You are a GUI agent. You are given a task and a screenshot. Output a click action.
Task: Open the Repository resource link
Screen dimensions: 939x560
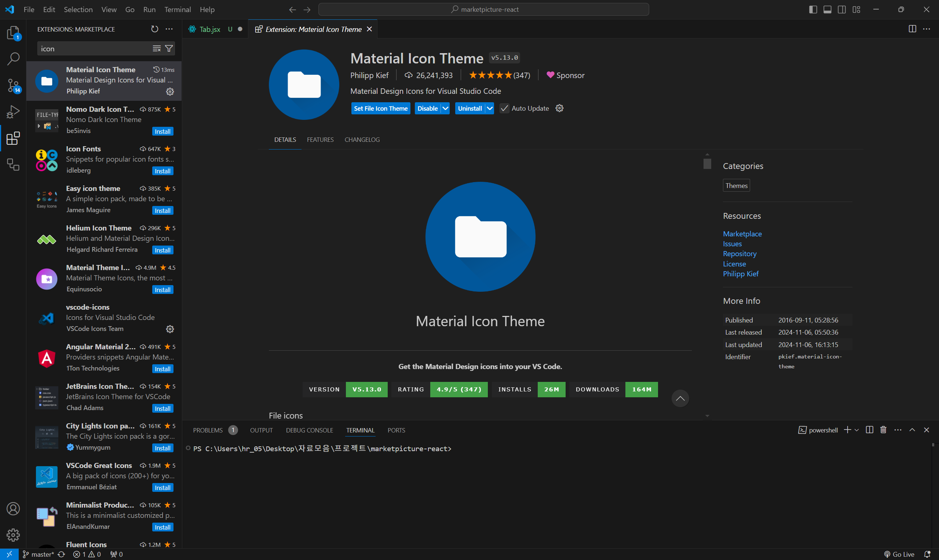pos(739,254)
